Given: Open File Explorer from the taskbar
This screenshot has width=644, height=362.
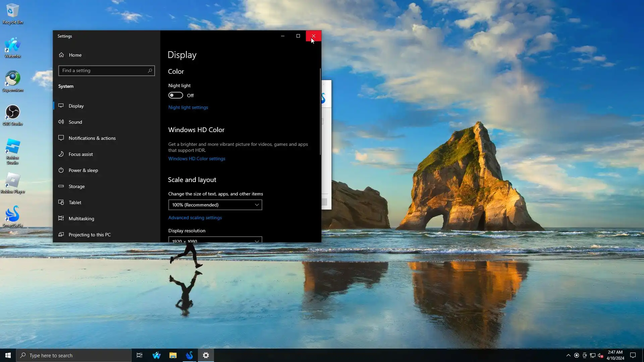Looking at the screenshot, I should [x=173, y=355].
